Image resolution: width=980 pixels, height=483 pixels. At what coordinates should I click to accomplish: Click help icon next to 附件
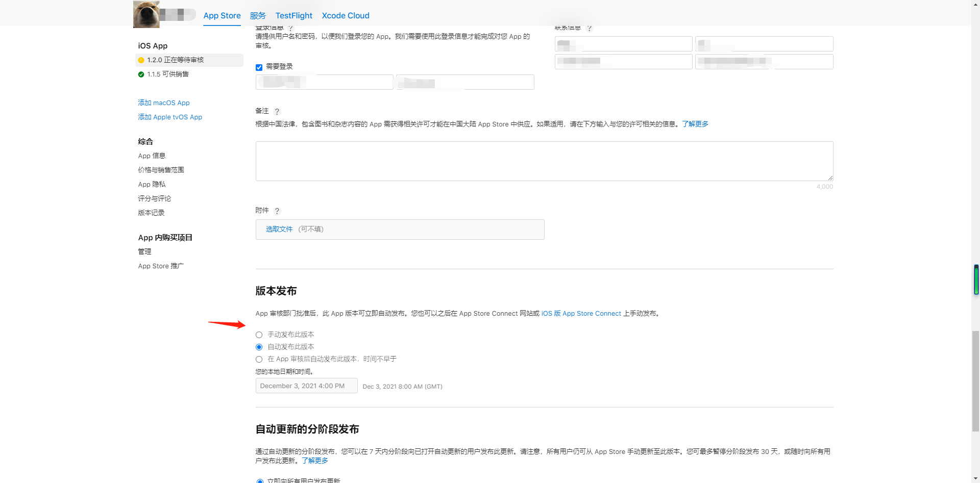(x=277, y=211)
